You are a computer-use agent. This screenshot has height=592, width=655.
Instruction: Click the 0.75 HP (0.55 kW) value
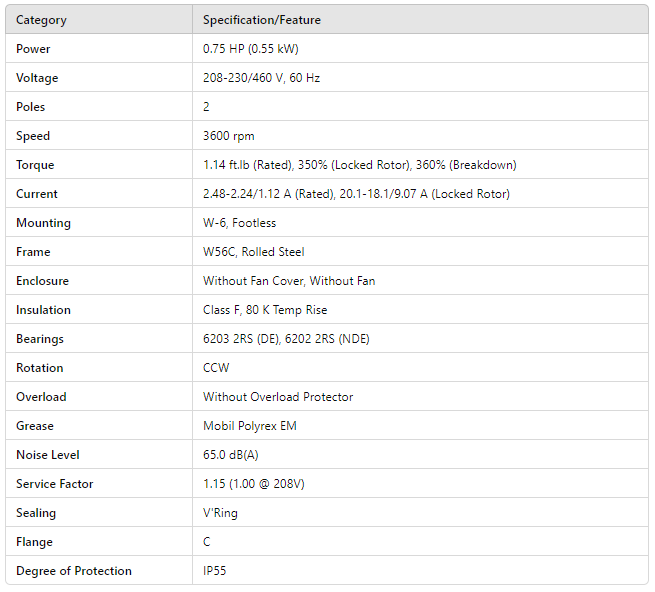(x=251, y=49)
